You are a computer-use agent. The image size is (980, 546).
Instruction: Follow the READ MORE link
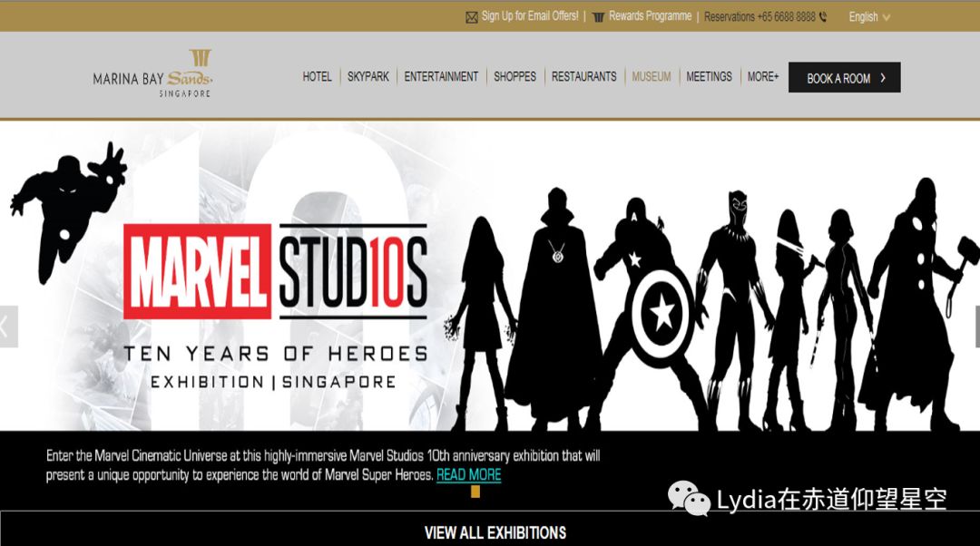pos(468,474)
